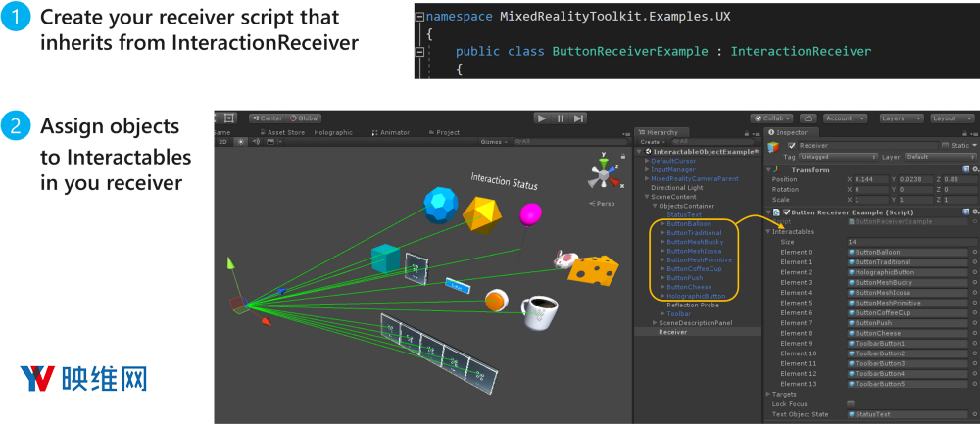Click the Hierarchy panel lock icon
The height and width of the screenshot is (424, 980).
(746, 132)
